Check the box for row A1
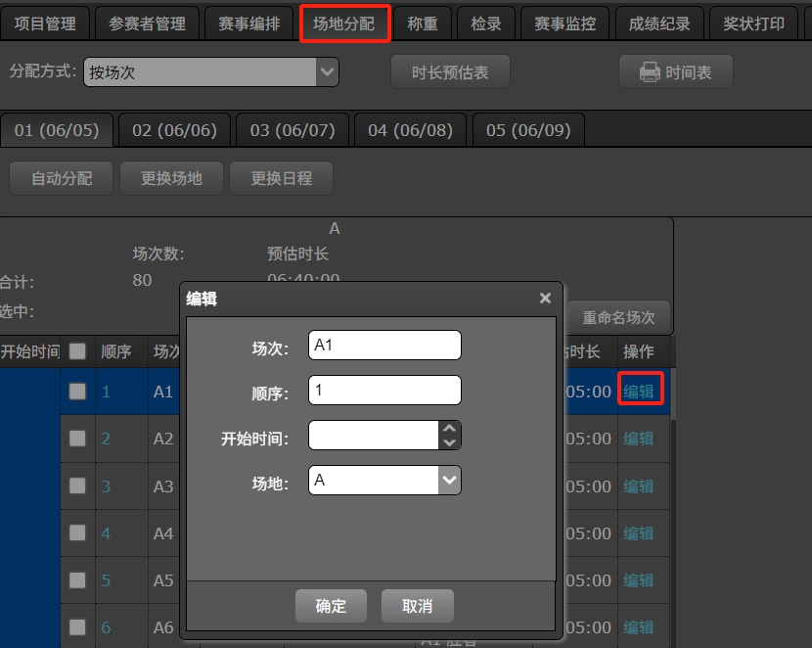 77,392
